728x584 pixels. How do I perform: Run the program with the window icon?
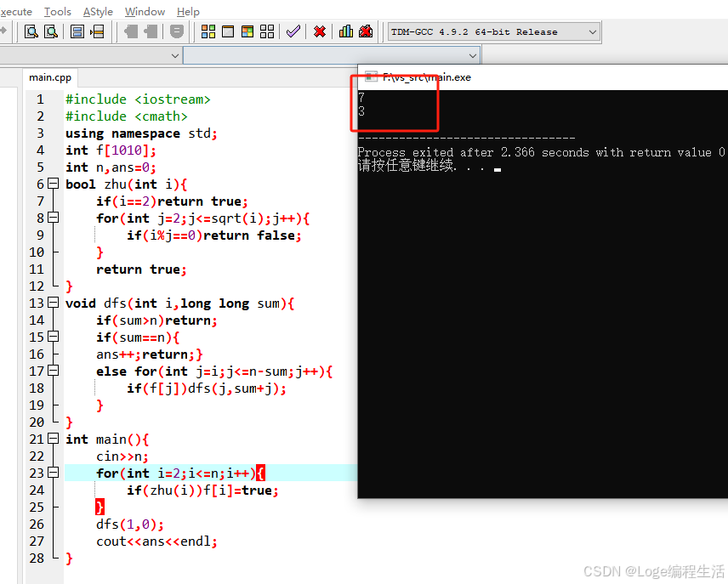(x=228, y=31)
